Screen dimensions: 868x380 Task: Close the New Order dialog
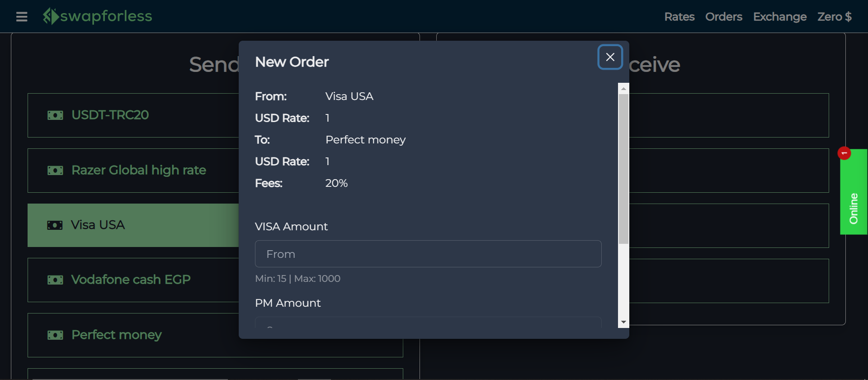(x=610, y=57)
